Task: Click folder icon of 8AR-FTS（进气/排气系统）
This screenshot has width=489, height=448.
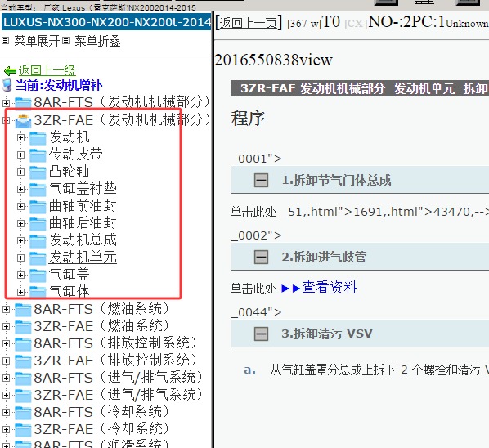Action: point(23,379)
